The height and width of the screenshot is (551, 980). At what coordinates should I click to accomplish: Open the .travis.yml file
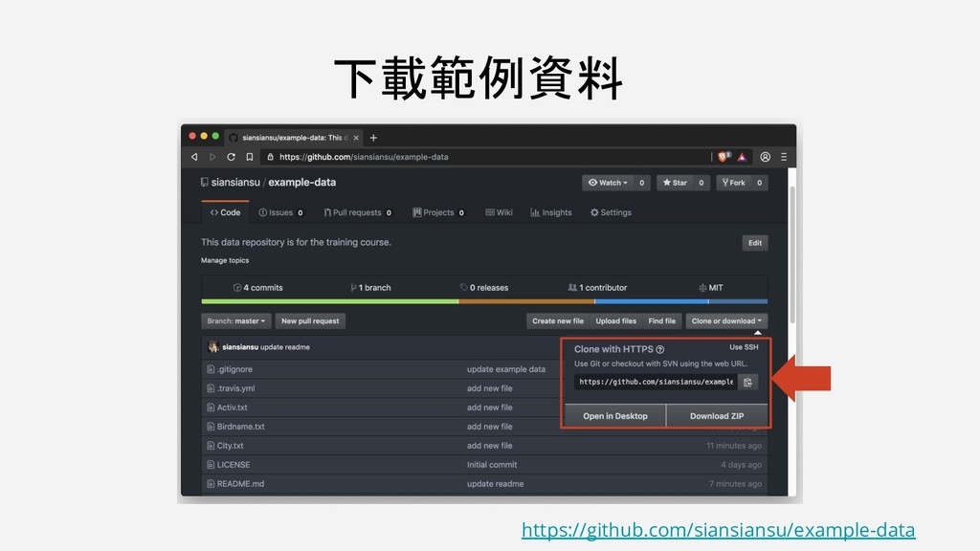(x=235, y=388)
